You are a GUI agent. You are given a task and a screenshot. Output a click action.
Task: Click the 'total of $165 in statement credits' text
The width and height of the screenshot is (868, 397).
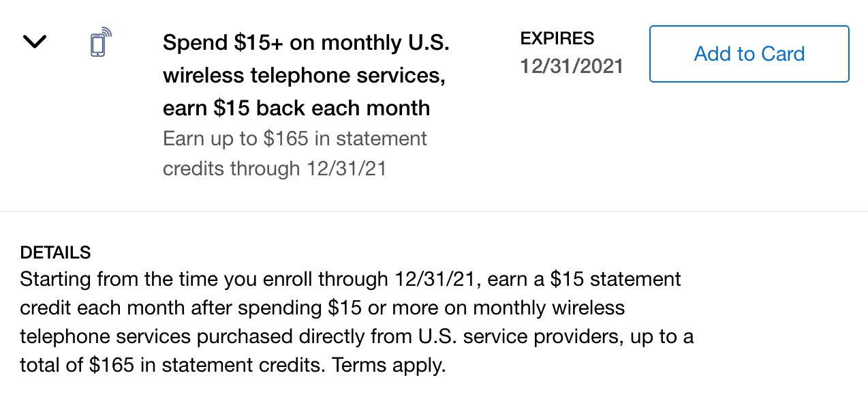(170, 365)
